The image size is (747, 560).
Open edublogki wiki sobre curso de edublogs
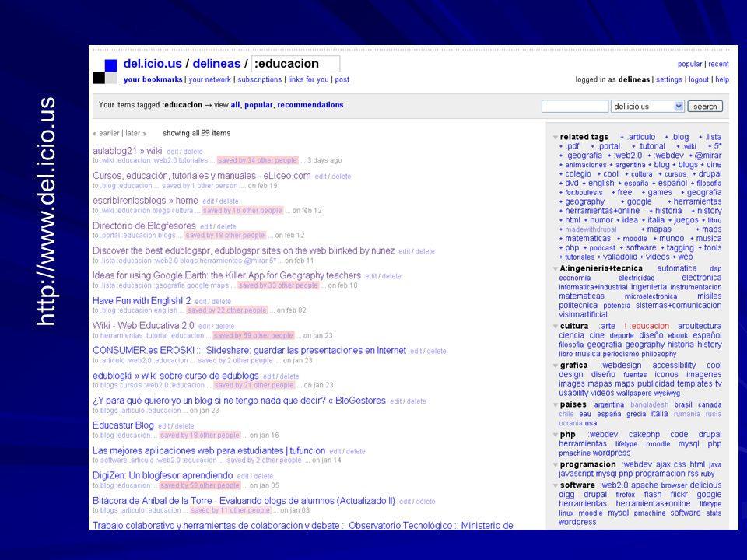176,375
